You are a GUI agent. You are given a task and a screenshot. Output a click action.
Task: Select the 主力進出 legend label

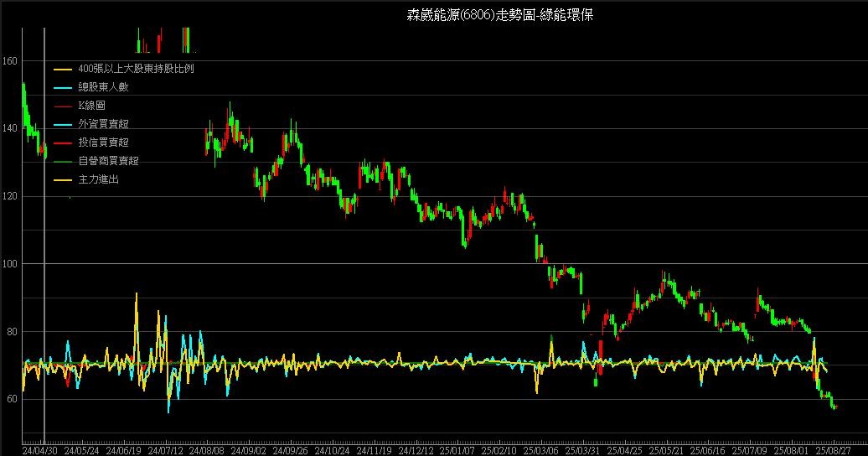pos(99,179)
